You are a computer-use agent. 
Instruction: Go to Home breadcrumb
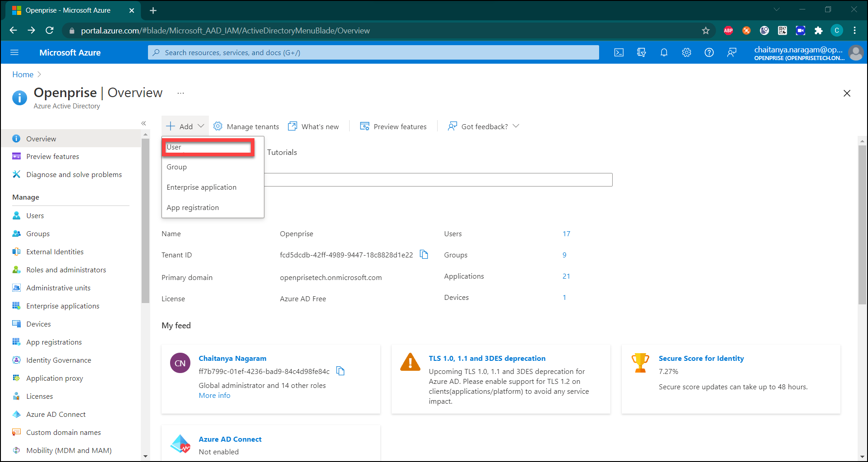tap(23, 75)
